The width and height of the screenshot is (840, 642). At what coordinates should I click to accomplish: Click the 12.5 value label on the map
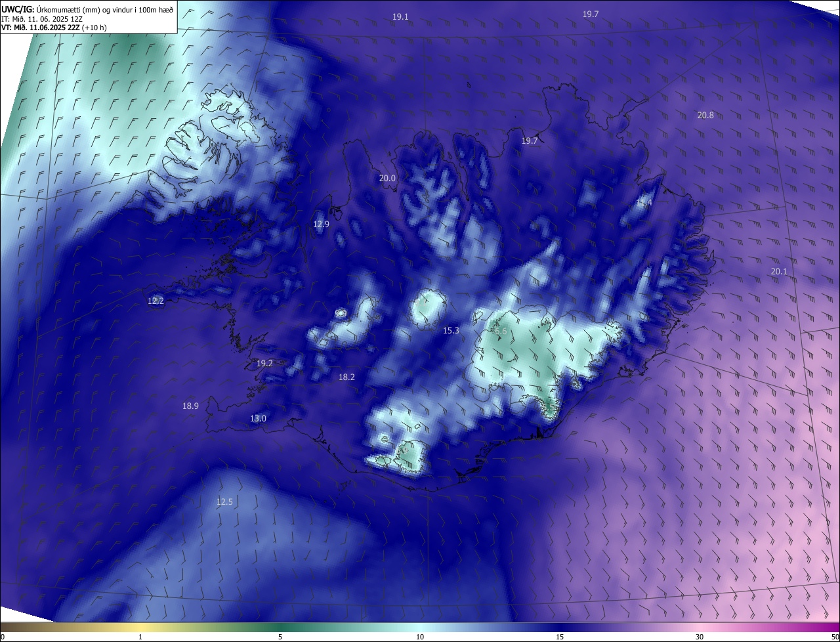click(224, 502)
